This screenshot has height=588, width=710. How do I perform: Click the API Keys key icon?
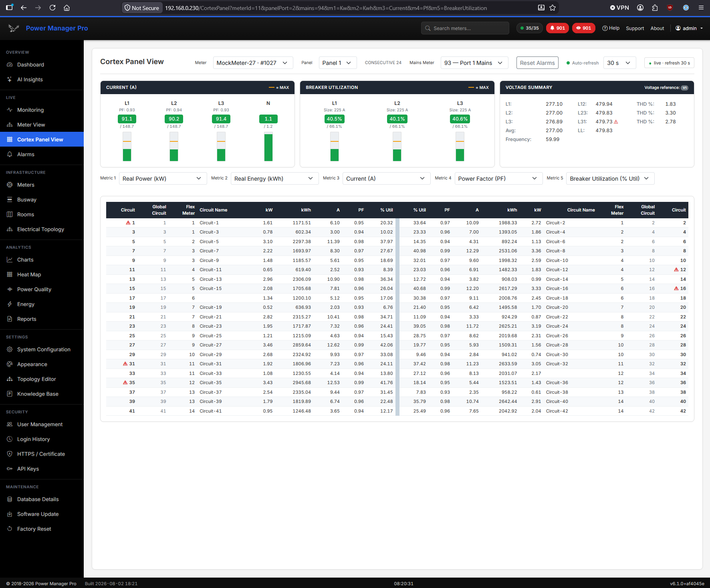[x=10, y=469]
